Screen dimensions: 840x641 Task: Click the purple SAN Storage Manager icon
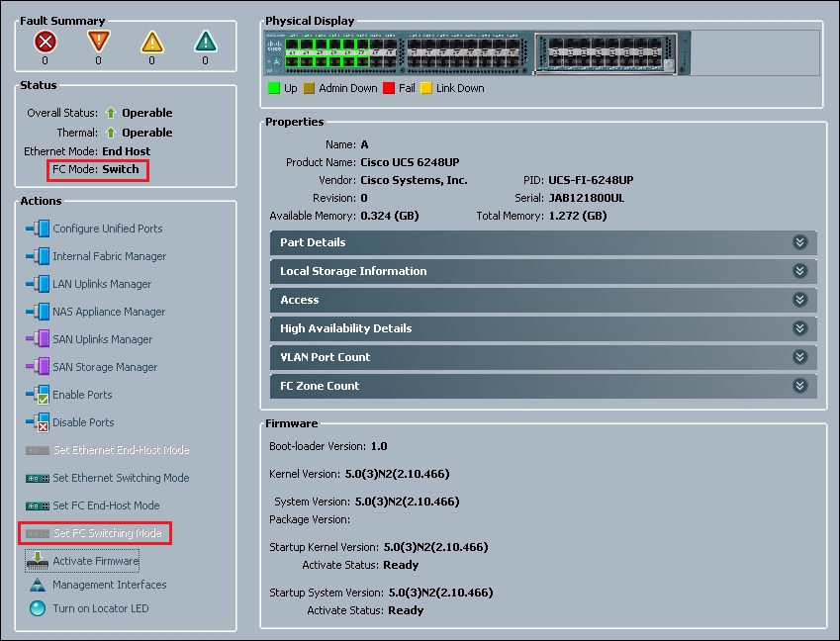click(x=38, y=367)
